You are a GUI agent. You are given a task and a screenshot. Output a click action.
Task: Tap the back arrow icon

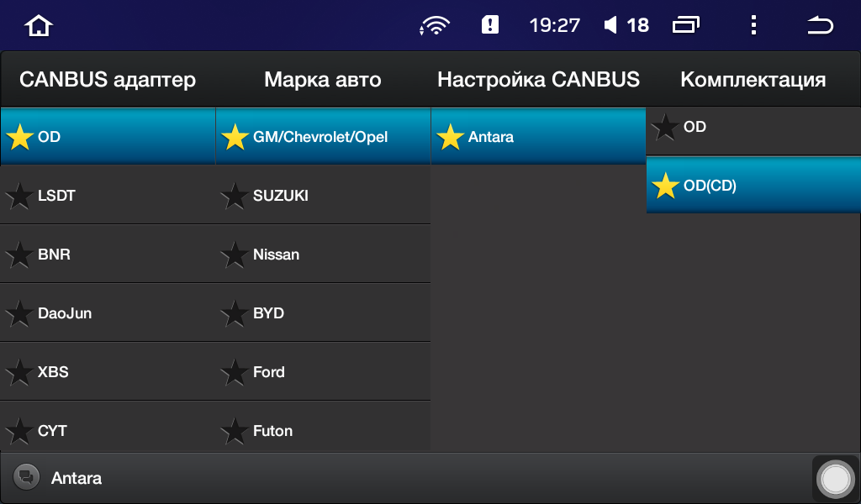coord(820,25)
